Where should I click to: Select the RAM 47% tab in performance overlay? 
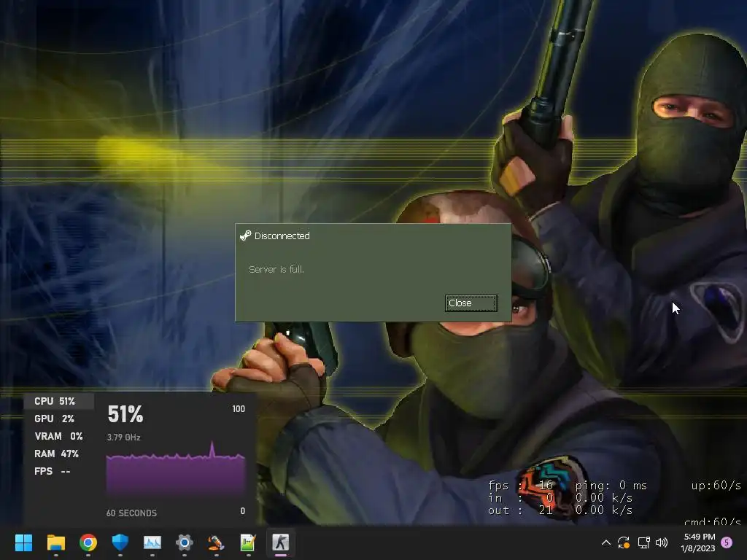(59, 454)
